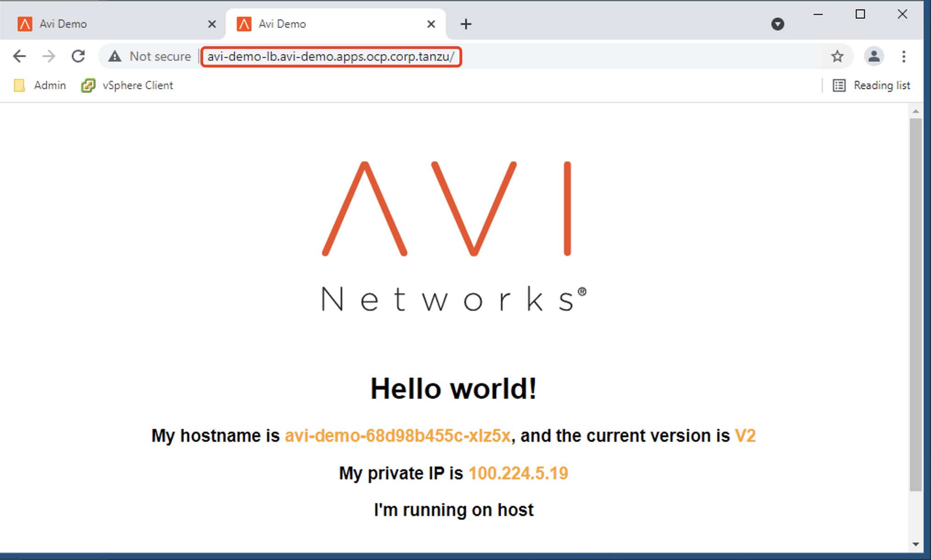
Task: Click the scrollbar down arrow
Action: tap(915, 544)
